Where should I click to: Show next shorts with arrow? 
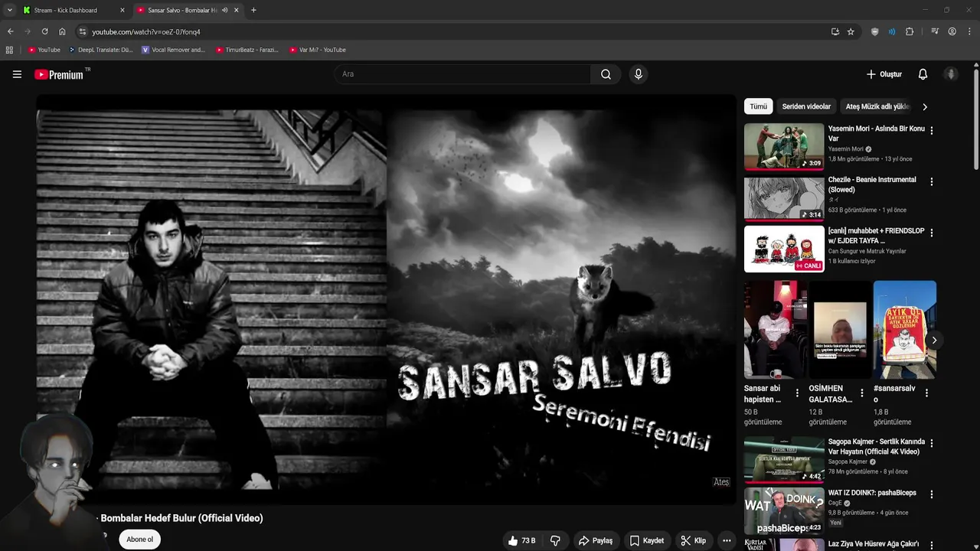[934, 341]
